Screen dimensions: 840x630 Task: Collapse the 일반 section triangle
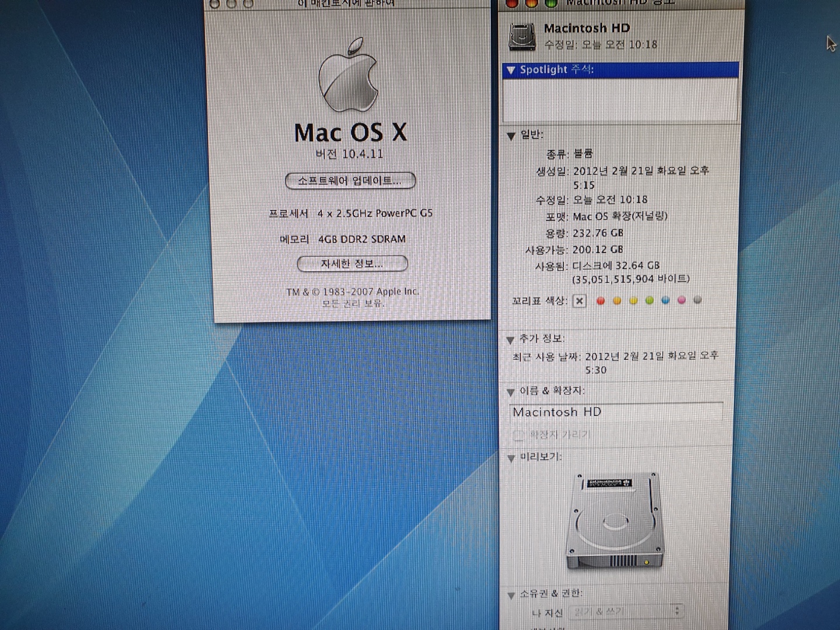click(511, 136)
